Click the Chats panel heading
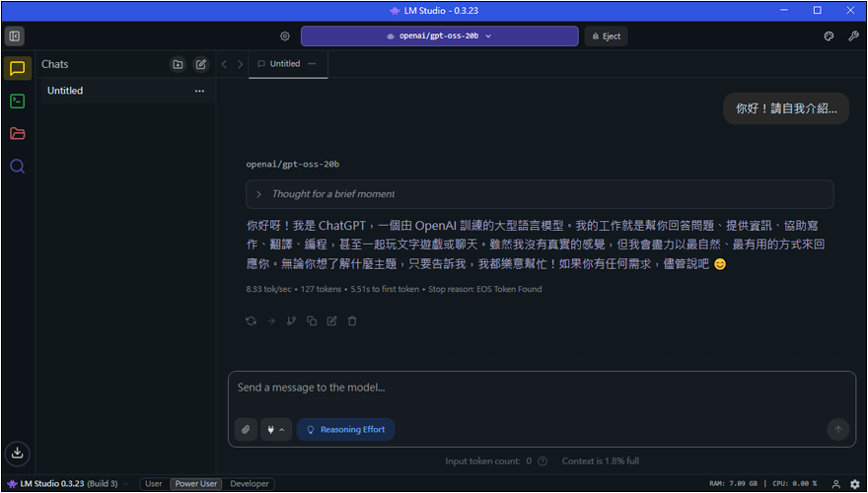The image size is (868, 493). tap(55, 64)
